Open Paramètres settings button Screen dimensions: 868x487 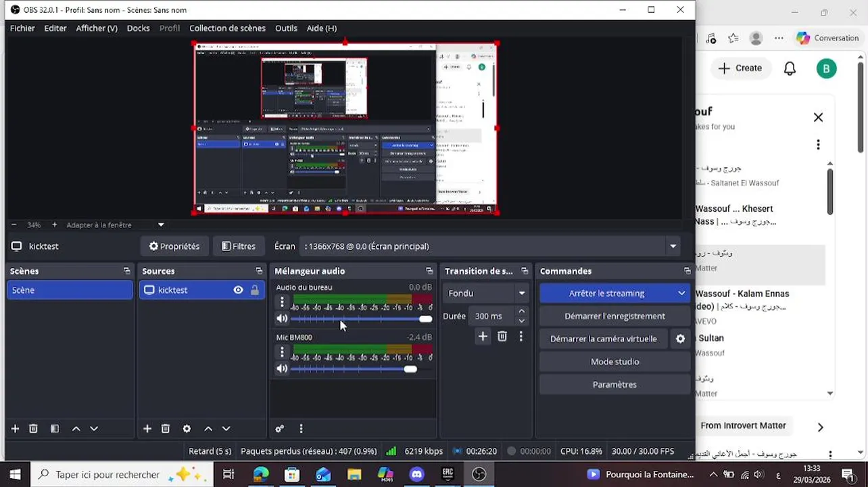coord(614,385)
